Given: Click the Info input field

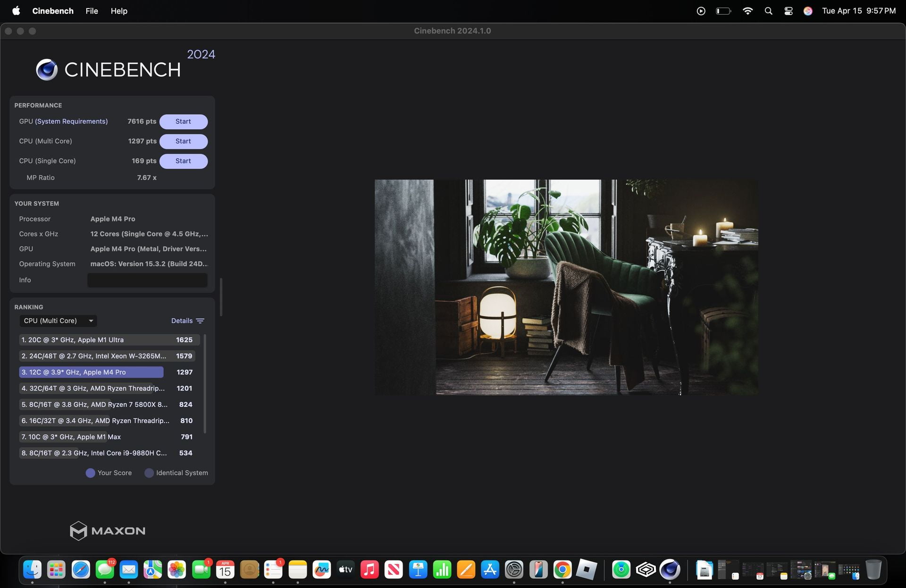Looking at the screenshot, I should click(147, 280).
